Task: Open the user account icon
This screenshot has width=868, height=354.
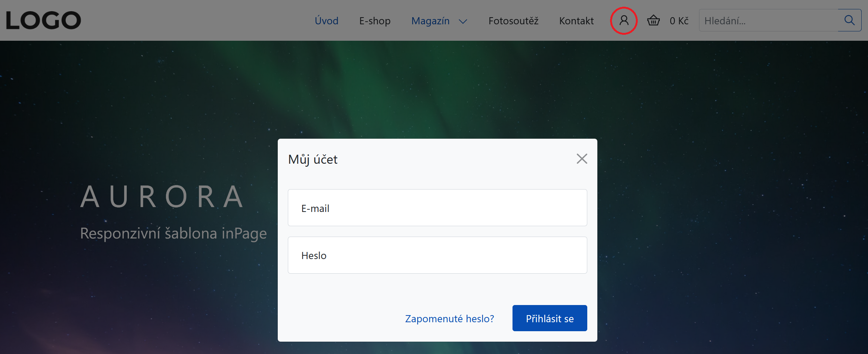Action: click(x=624, y=21)
